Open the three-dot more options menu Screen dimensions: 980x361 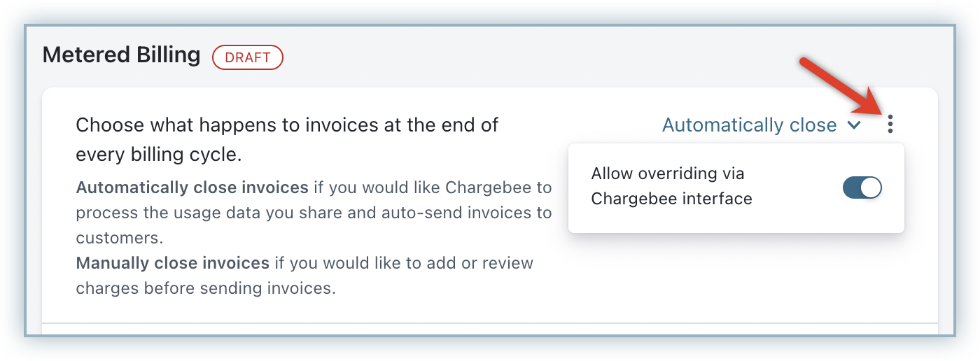[890, 125]
